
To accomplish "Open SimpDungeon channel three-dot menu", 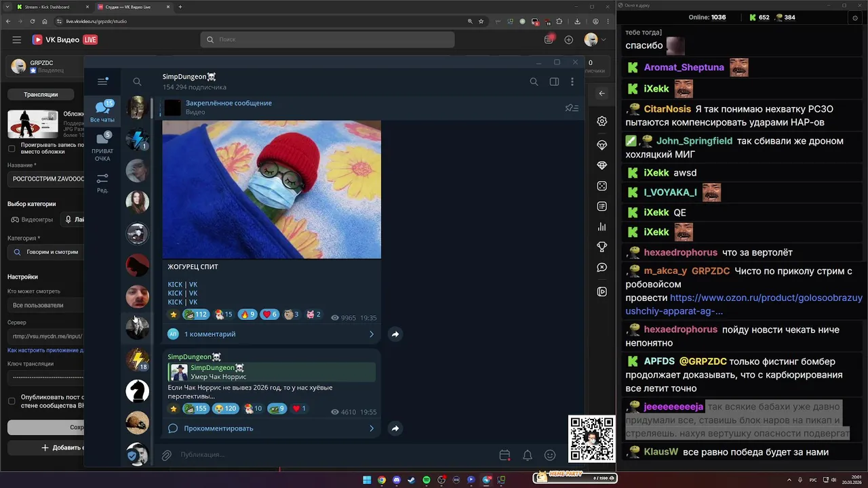I will click(x=572, y=82).
